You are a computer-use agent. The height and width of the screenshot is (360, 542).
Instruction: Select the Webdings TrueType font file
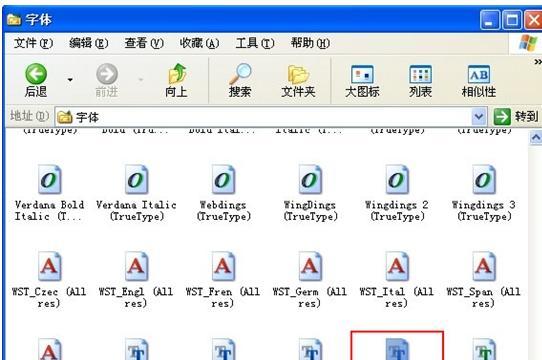tap(223, 193)
